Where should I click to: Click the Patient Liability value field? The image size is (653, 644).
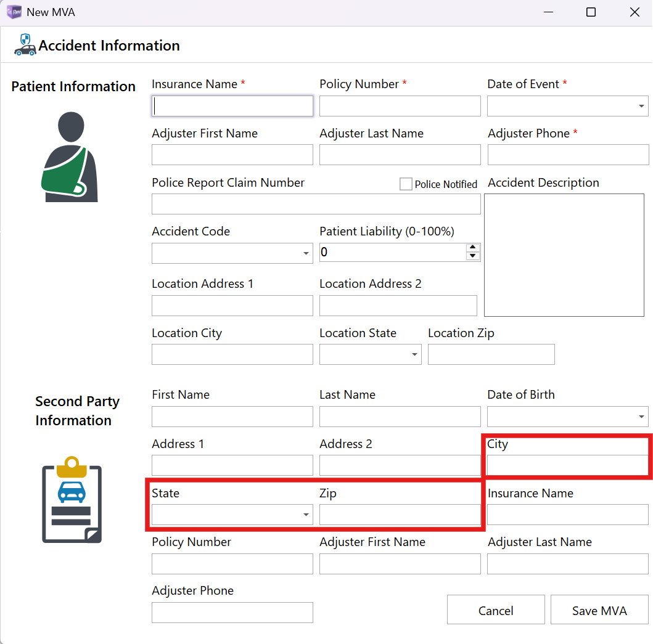point(393,252)
